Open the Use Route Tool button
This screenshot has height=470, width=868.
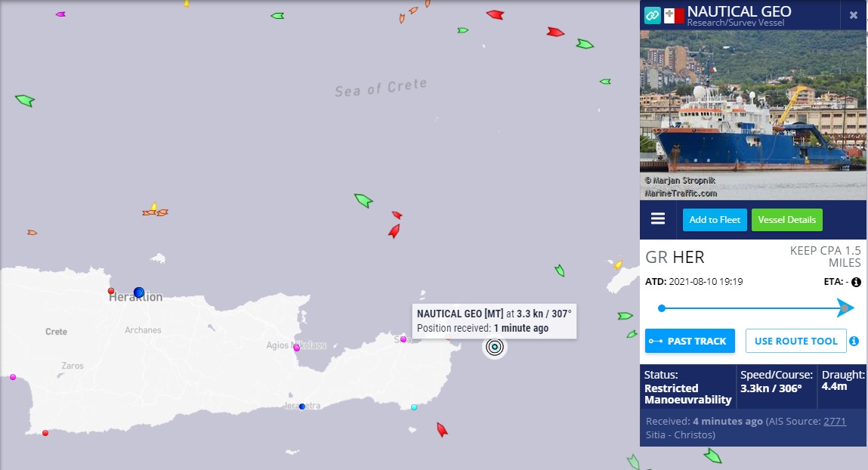795,341
